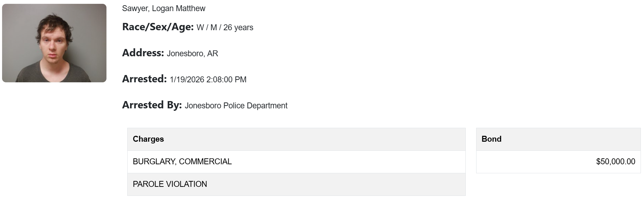
Task: Select the age text 26 years
Action: pyautogui.click(x=238, y=27)
